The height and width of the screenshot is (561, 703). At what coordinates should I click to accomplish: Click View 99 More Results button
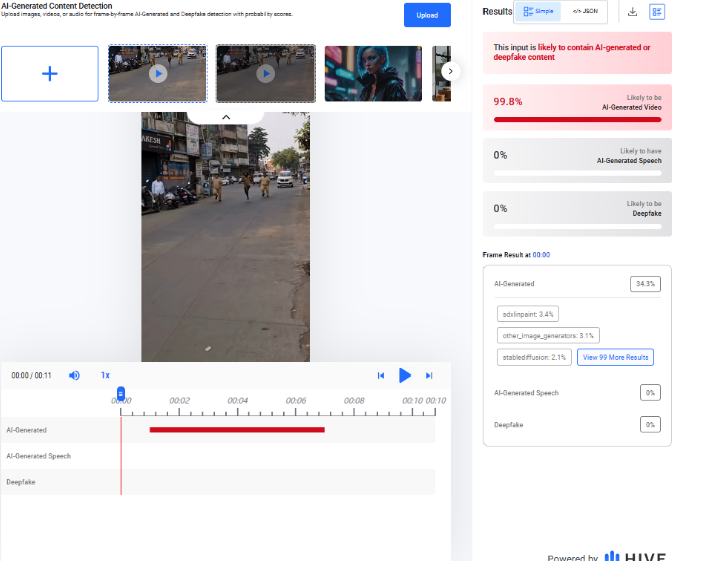point(615,357)
